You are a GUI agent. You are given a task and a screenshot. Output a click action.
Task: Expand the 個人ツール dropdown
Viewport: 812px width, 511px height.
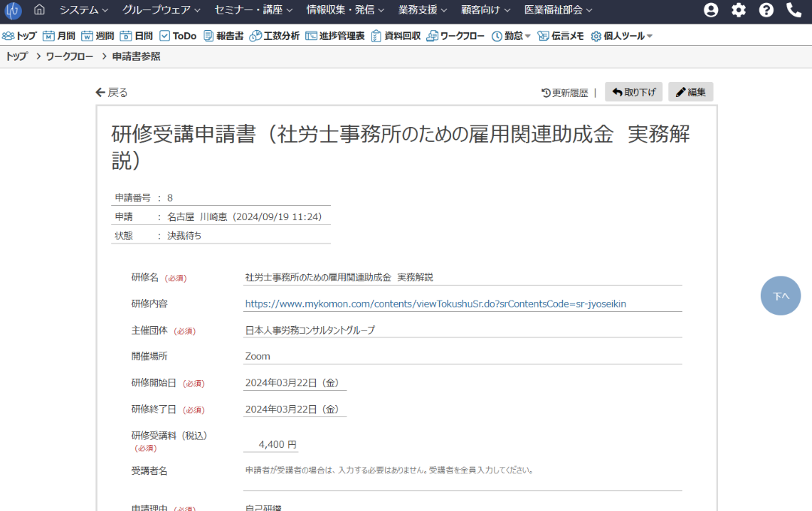click(622, 36)
